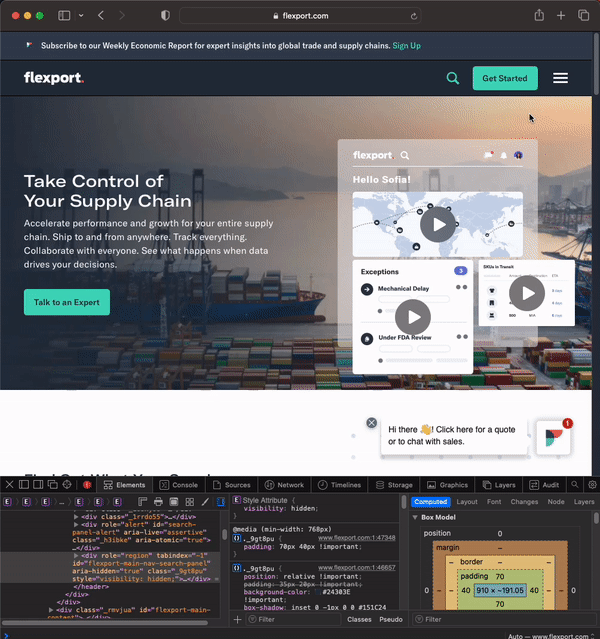
Task: Click styles Filter field
Action: coord(293,619)
